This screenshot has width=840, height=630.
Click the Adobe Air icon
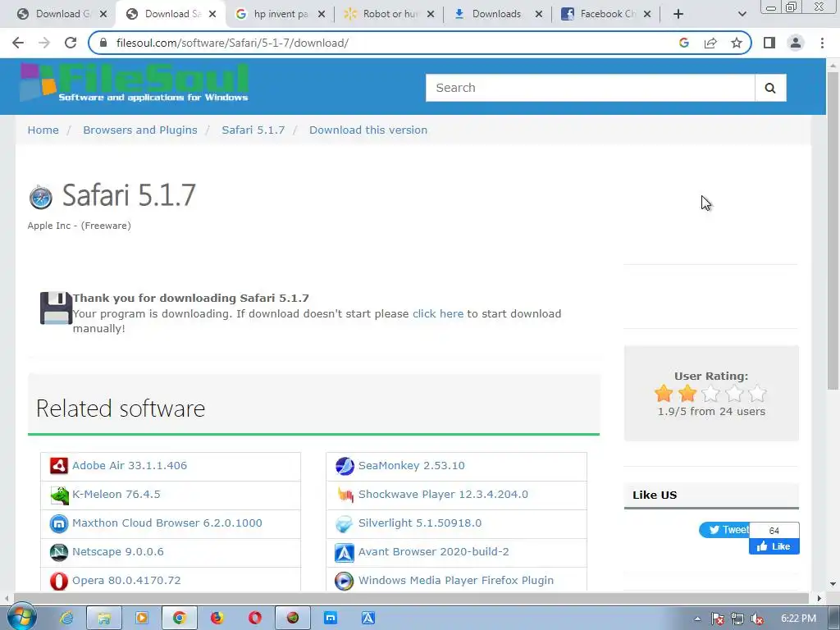(59, 466)
